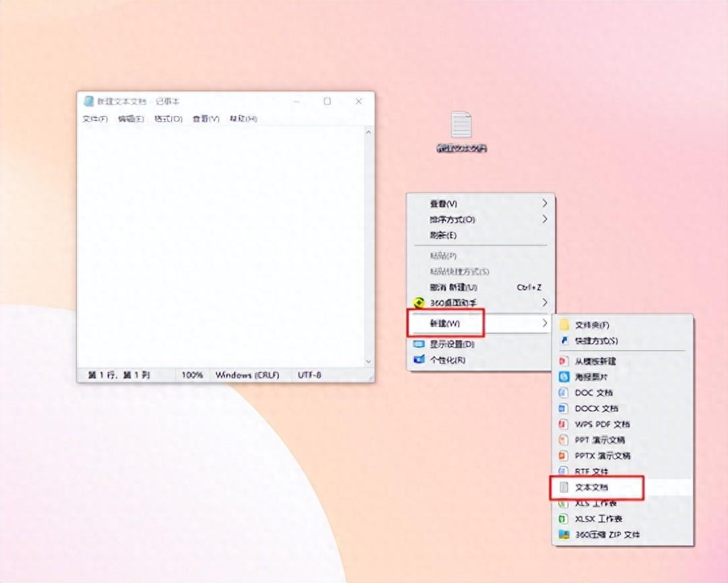Choose 文本文档 from the new submenu
Viewport: 728px width, 583px height.
pos(591,488)
